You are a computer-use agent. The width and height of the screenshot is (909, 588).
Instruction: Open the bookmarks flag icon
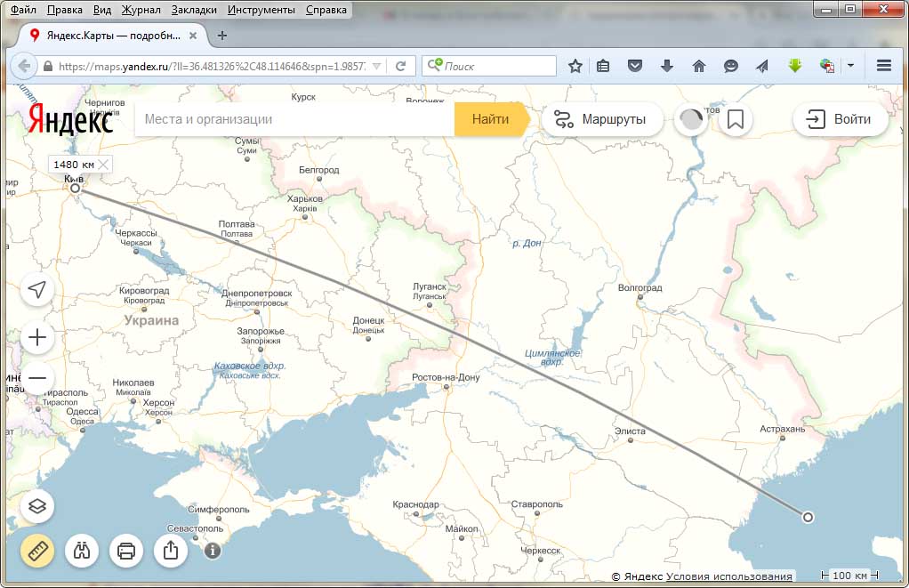pos(735,119)
